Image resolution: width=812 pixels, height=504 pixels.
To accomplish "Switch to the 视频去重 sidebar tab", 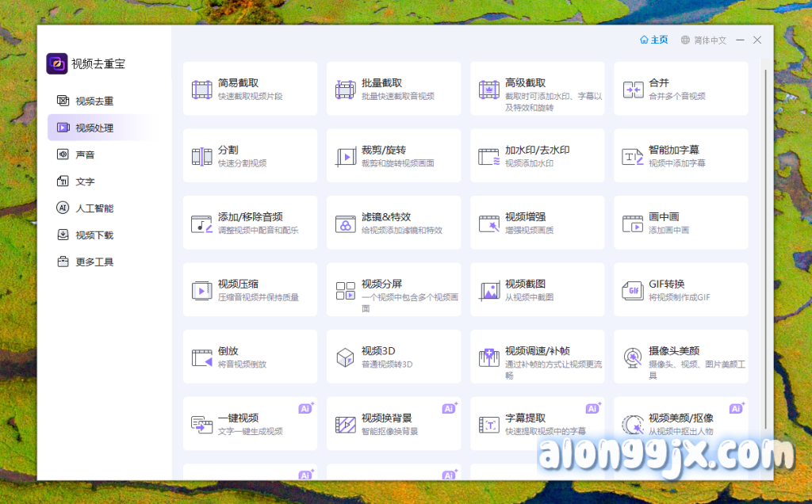I will point(94,101).
